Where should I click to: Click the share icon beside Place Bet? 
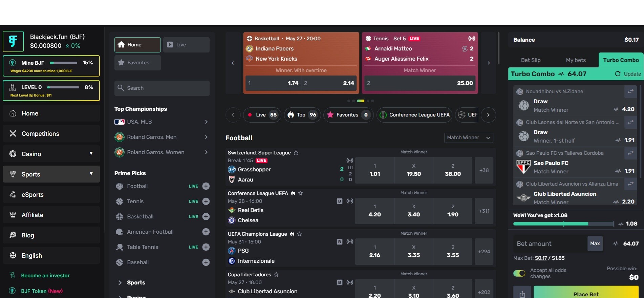click(x=522, y=293)
